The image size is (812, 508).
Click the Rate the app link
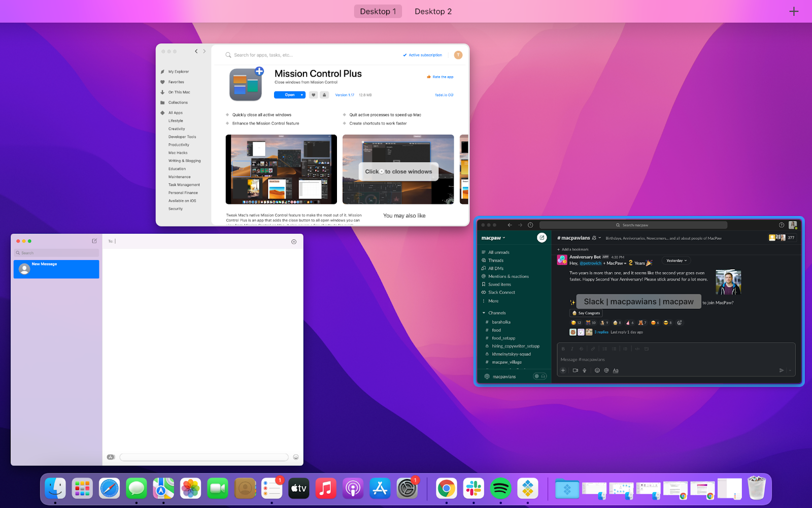pyautogui.click(x=441, y=77)
